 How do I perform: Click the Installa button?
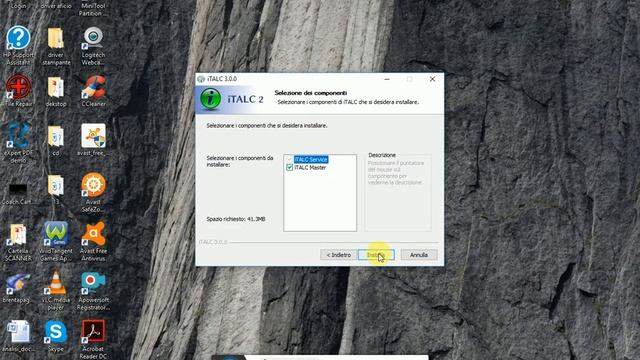[x=376, y=255]
